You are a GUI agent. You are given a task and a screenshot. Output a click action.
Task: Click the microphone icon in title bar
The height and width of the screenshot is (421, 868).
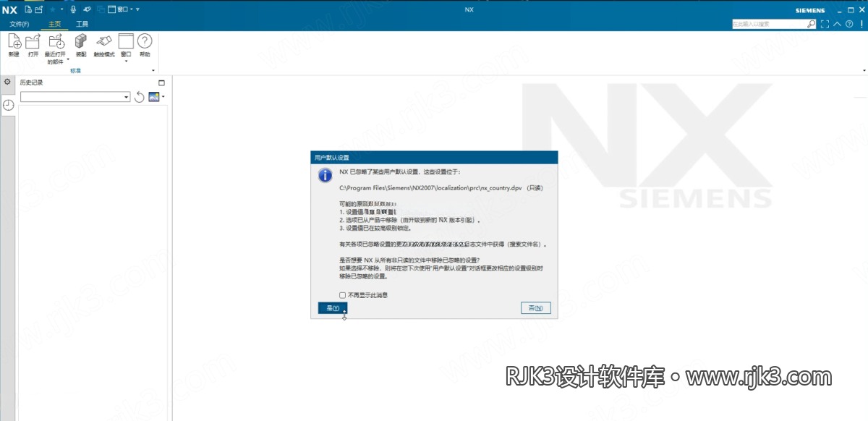click(73, 9)
